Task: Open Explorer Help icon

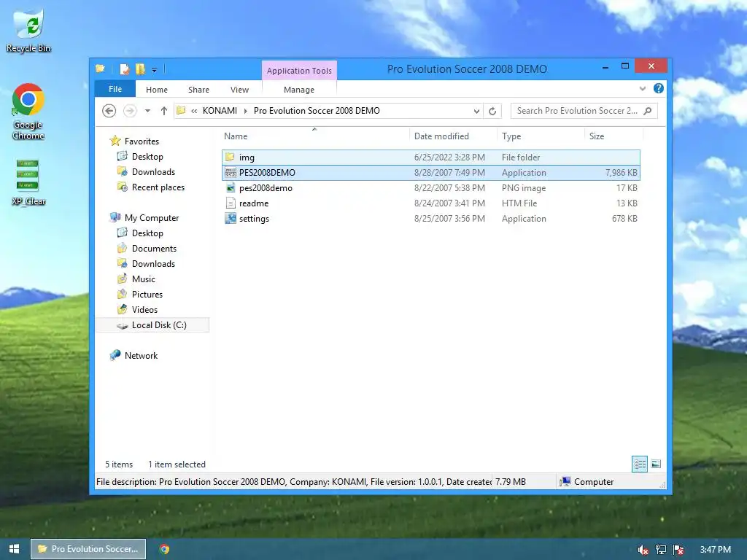Action: click(x=659, y=88)
